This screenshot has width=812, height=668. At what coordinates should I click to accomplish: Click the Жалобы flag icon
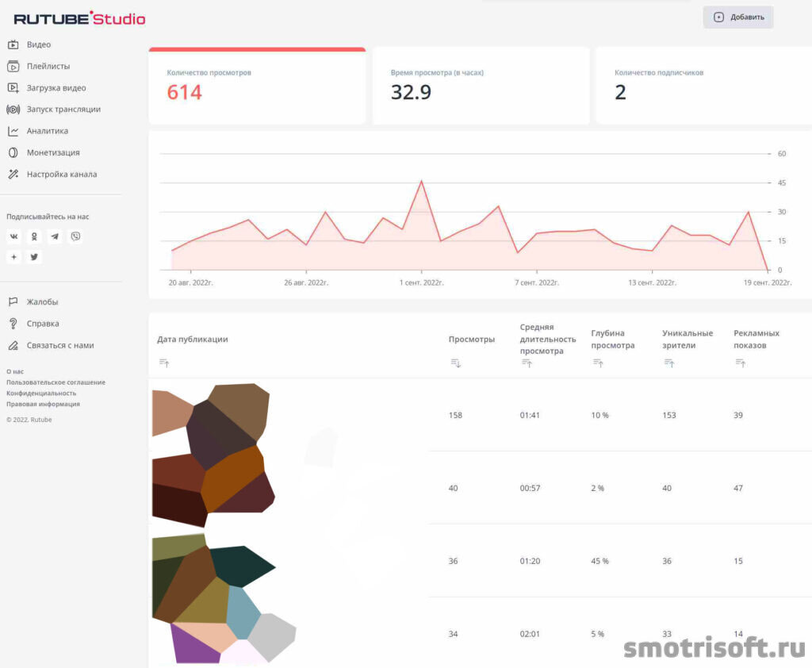tap(13, 301)
